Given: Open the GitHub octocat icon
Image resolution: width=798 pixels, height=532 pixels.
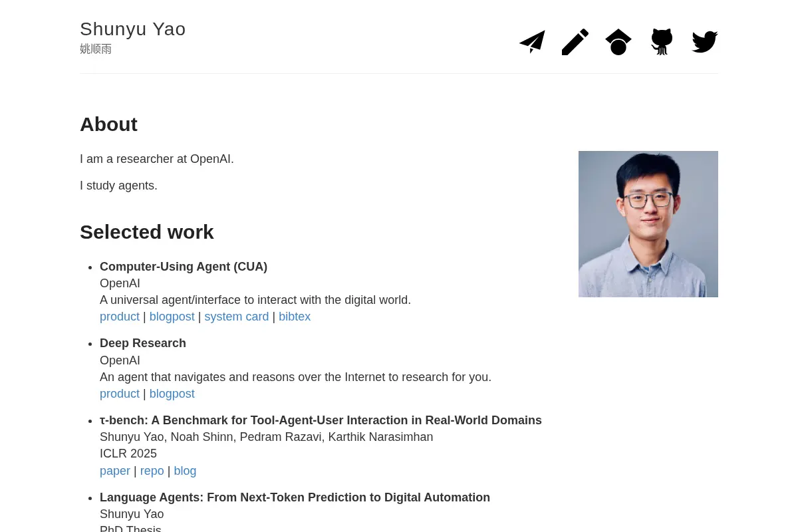Looking at the screenshot, I should [x=662, y=42].
